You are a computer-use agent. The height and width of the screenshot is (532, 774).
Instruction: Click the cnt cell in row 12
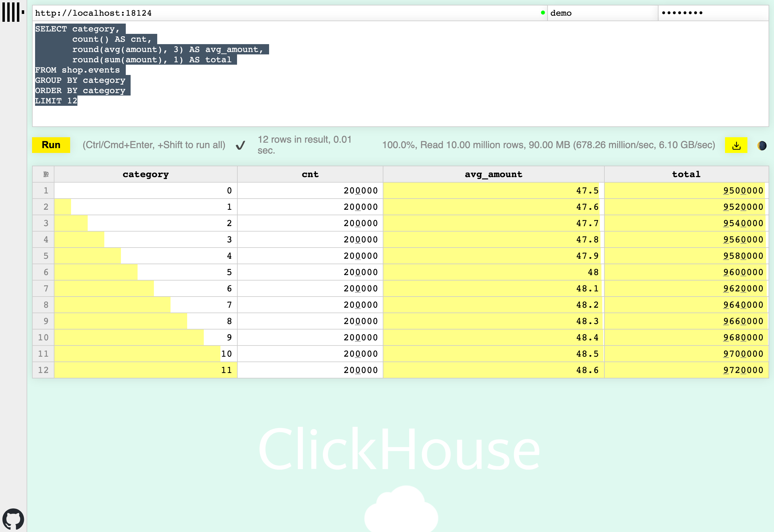click(310, 370)
